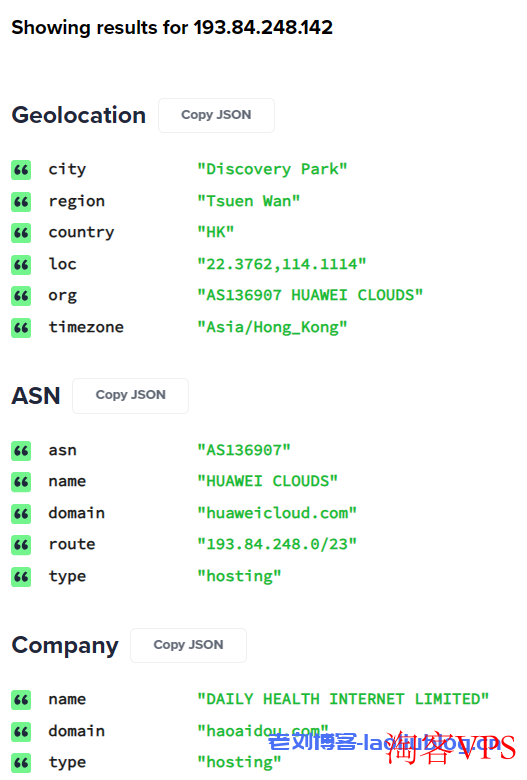Click the "region" key label
The width and height of the screenshot is (527, 780).
[77, 201]
